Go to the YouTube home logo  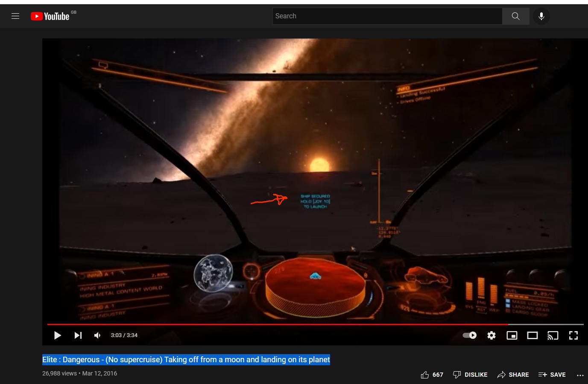(50, 16)
